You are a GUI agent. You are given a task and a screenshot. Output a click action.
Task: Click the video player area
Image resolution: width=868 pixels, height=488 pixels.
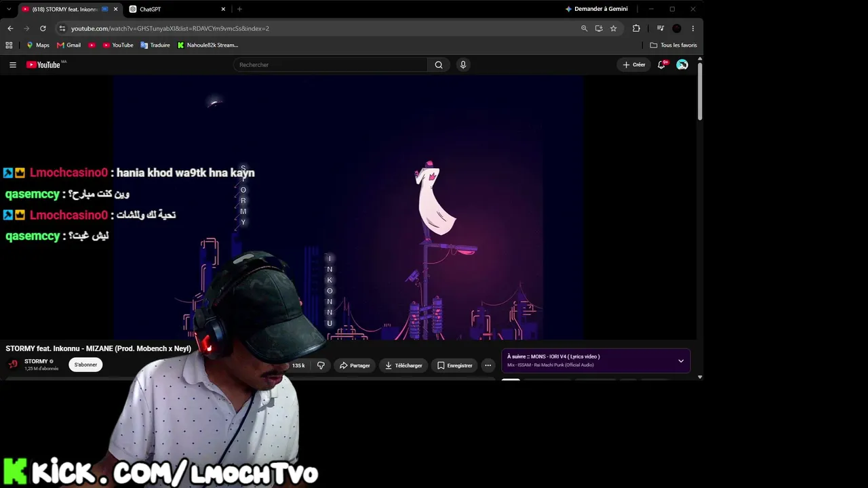[349, 207]
